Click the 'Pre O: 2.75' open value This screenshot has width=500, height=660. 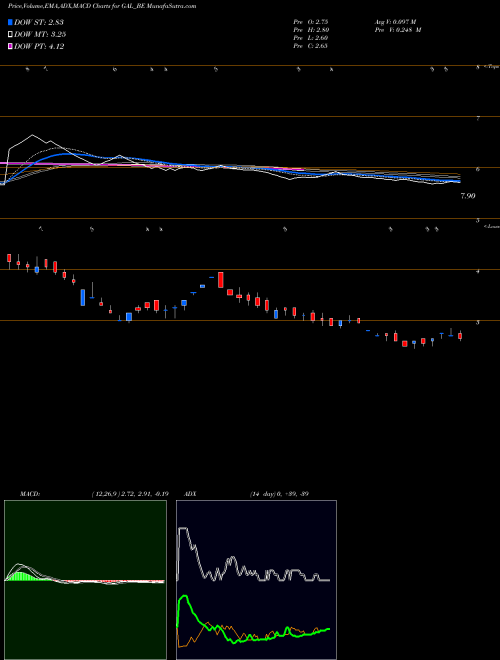pos(311,22)
